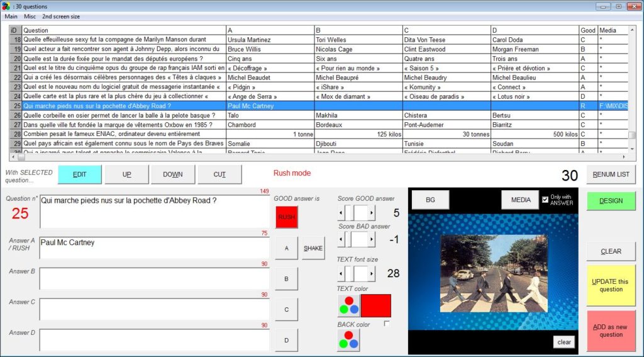The height and width of the screenshot is (357, 644).
Task: Click the question text input field
Action: coord(155,212)
